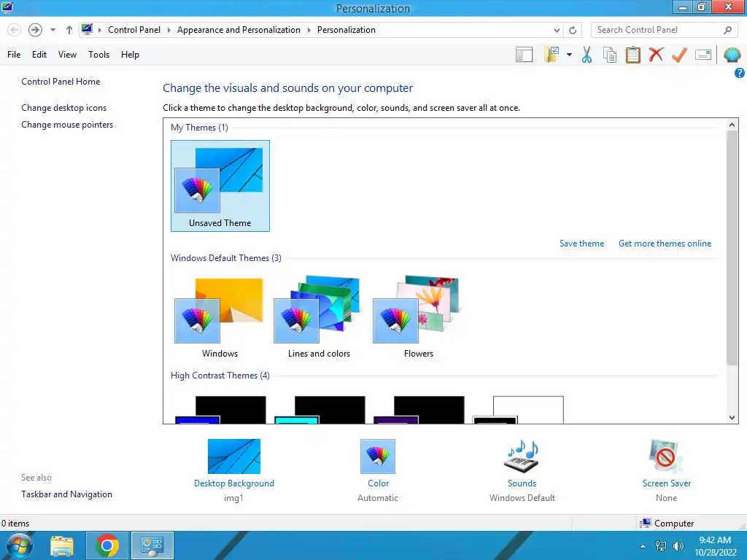
Task: Expand the address bar history dropdown
Action: click(x=557, y=30)
